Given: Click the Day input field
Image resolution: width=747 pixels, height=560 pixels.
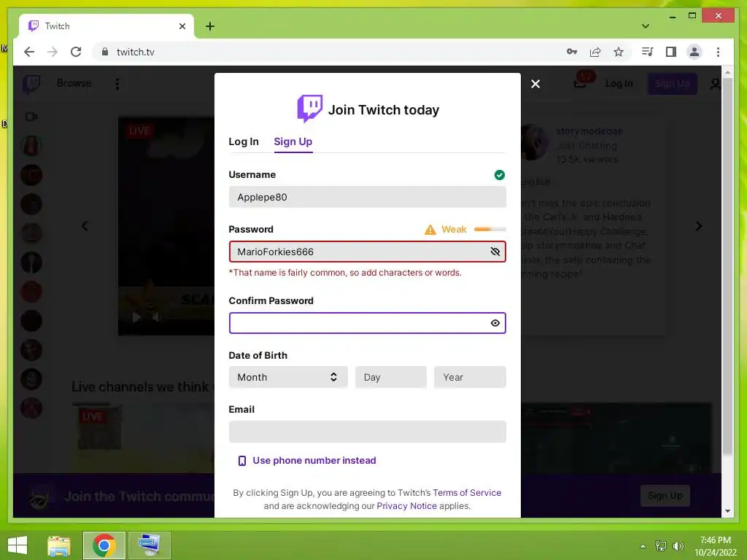Looking at the screenshot, I should tap(391, 377).
